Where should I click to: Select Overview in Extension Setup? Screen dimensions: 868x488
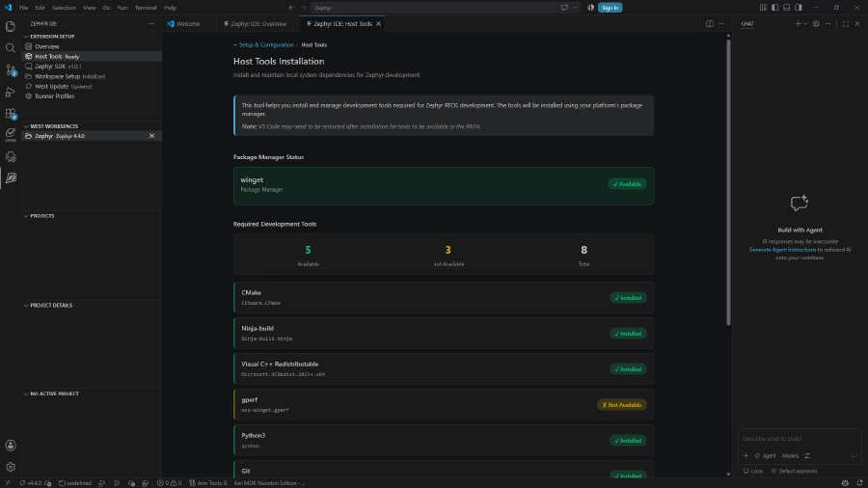click(92, 46)
